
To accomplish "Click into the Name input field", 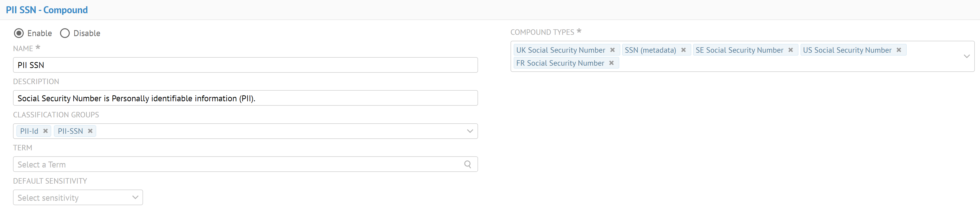I will pyautogui.click(x=245, y=65).
